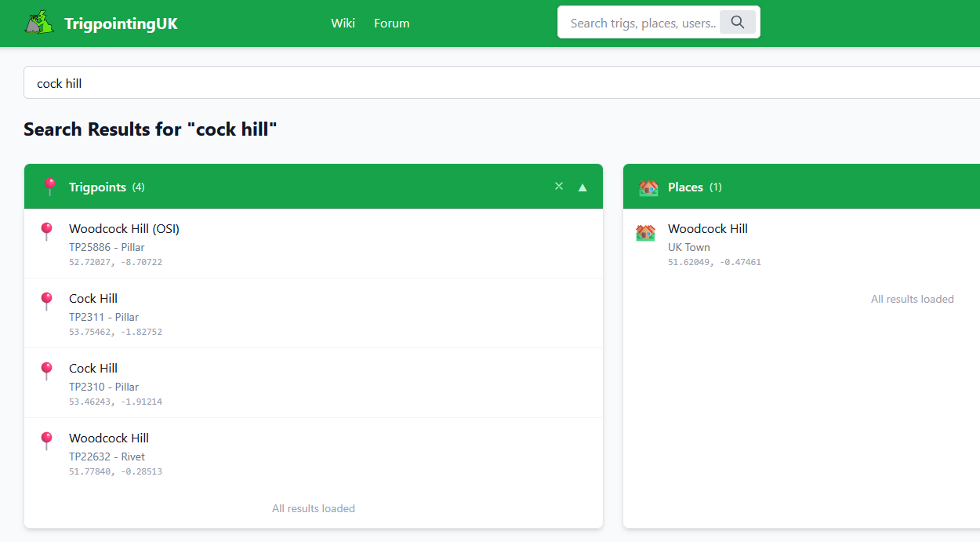Viewport: 980px width, 542px height.
Task: Click pin icon beside TP22632 Woodcock Hill
Action: tap(46, 441)
